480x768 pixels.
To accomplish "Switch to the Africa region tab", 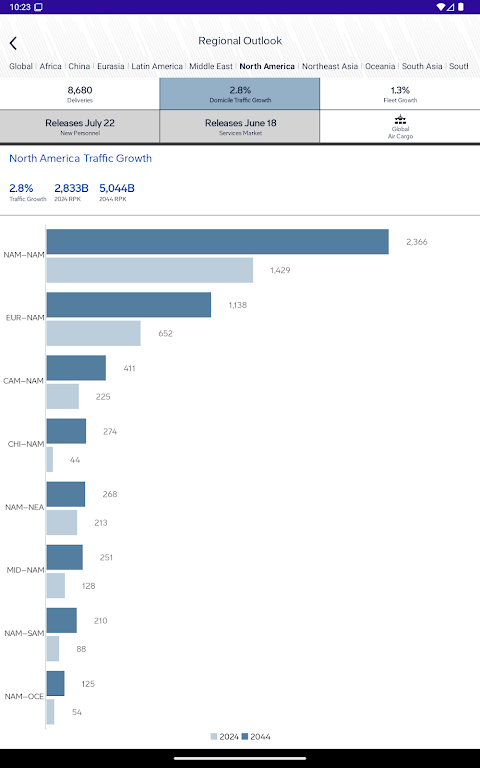I will click(x=50, y=66).
